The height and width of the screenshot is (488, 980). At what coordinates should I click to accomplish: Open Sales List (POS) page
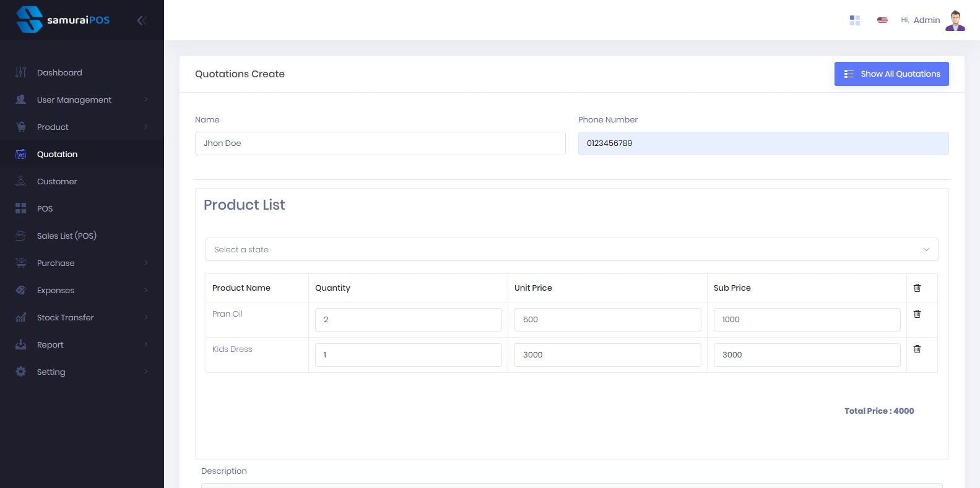[66, 236]
